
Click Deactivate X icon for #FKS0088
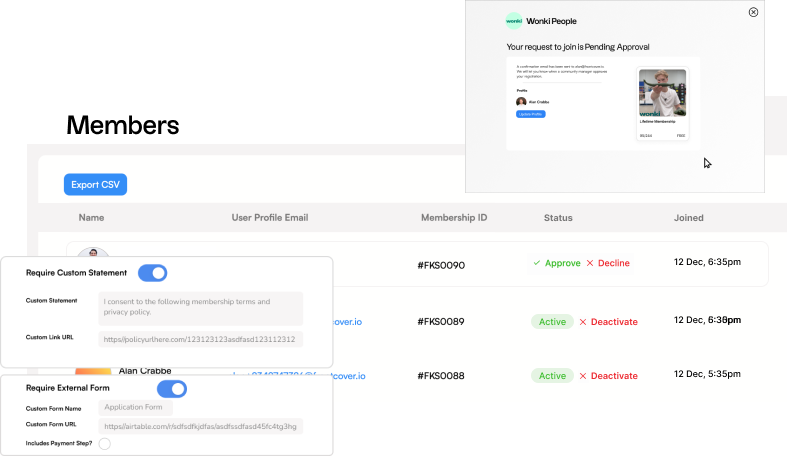583,376
